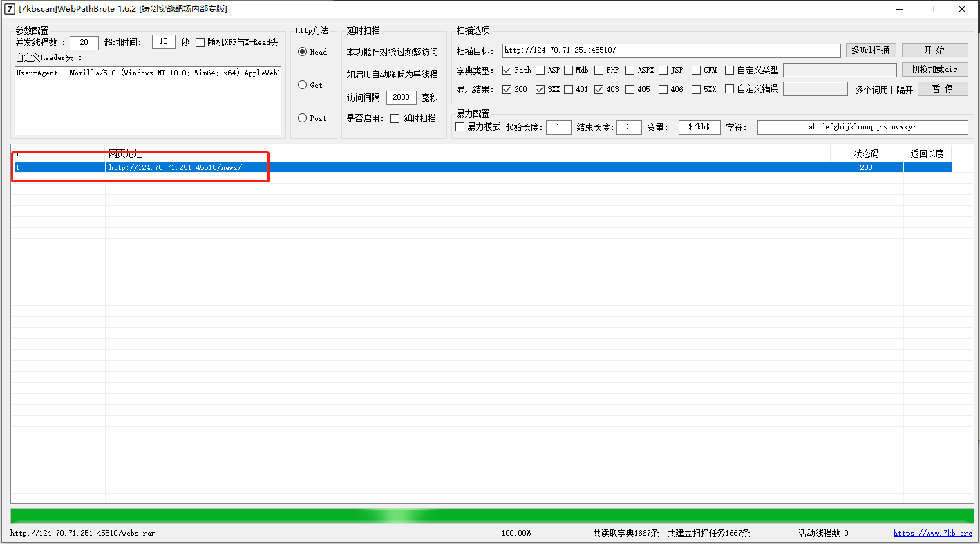
Task: Click the 多Url扫描 button
Action: (x=871, y=50)
